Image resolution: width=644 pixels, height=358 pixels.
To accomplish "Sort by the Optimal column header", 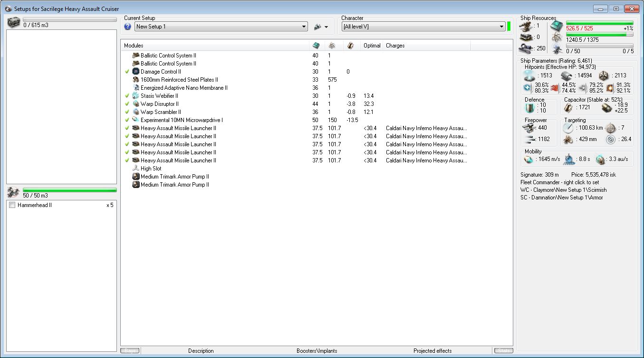I will coord(372,46).
